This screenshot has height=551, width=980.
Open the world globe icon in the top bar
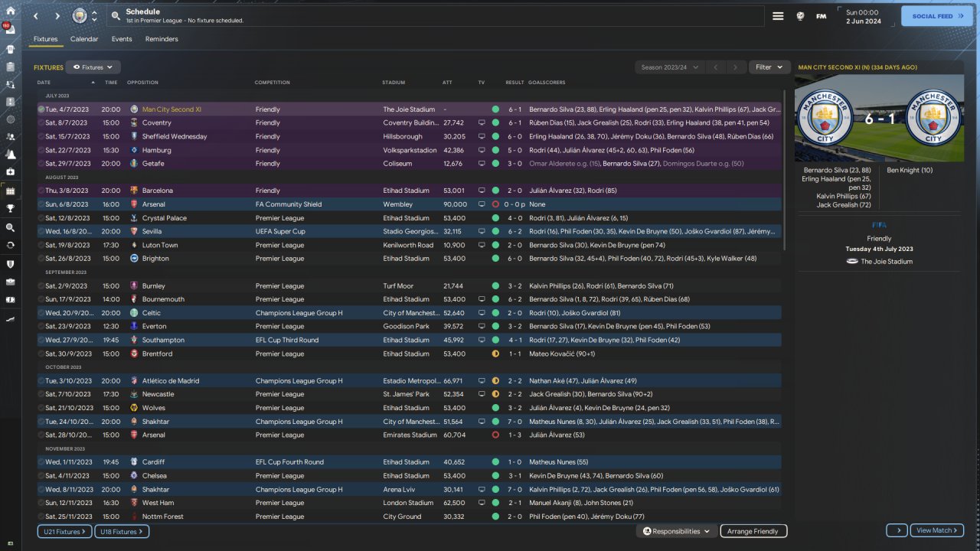800,16
